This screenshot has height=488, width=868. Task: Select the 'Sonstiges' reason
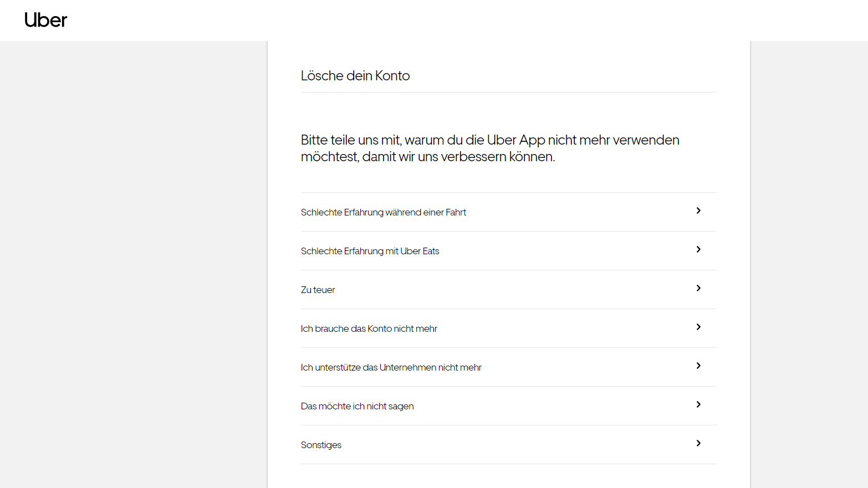(321, 445)
